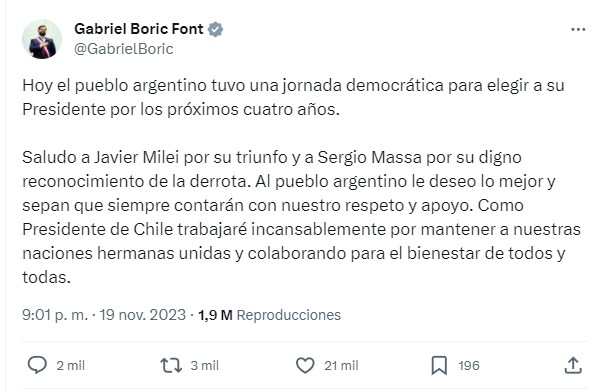This screenshot has width=598, height=390.
Task: Click the 3 mil retweets count
Action: pos(204,365)
